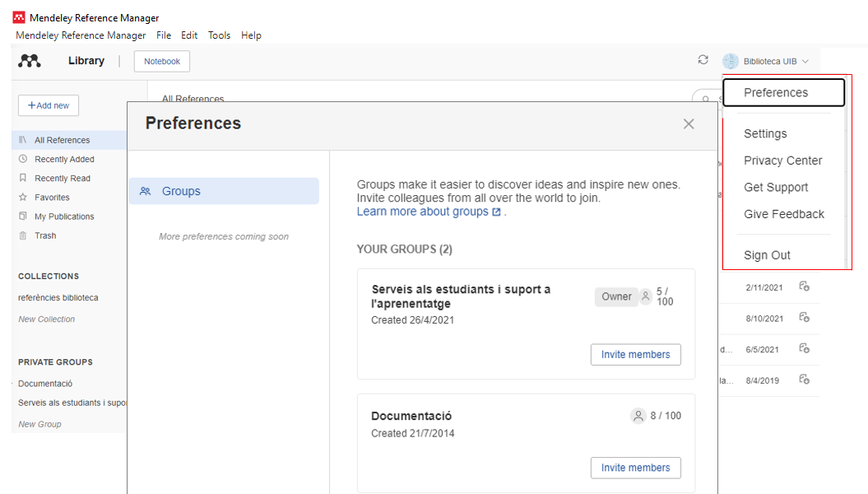The height and width of the screenshot is (494, 868).
Task: Create a New Collection
Action: pyautogui.click(x=47, y=319)
